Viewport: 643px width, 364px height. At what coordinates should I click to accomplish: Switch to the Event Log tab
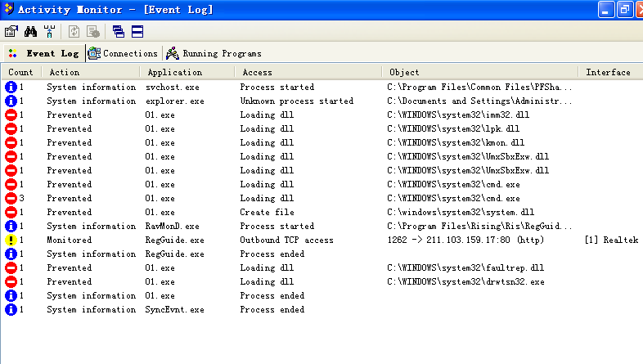click(x=44, y=53)
